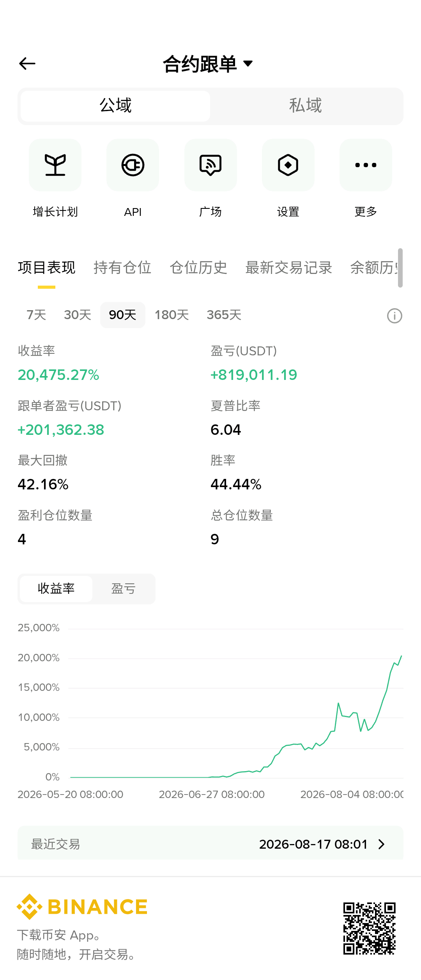
Task: Open the 更多 three-dots icon
Action: click(366, 165)
